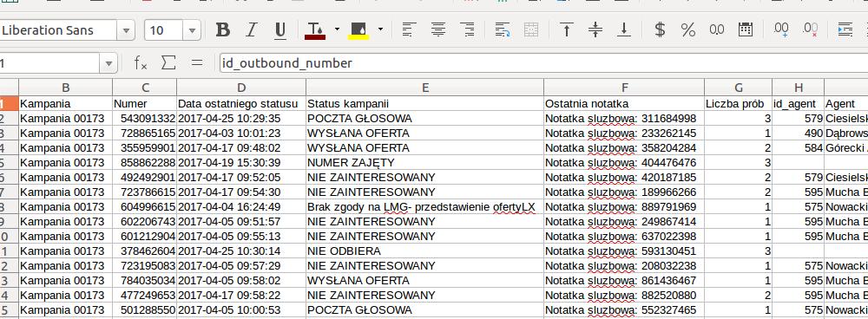
Task: Center cell content vertically
Action: pos(595,29)
